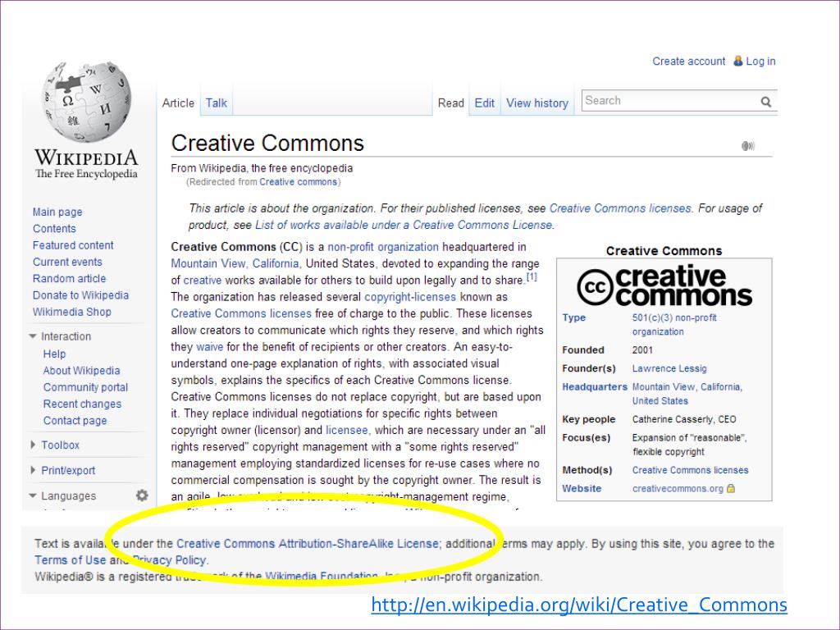The height and width of the screenshot is (630, 840).
Task: Open the Help sidebar link
Action: click(54, 354)
